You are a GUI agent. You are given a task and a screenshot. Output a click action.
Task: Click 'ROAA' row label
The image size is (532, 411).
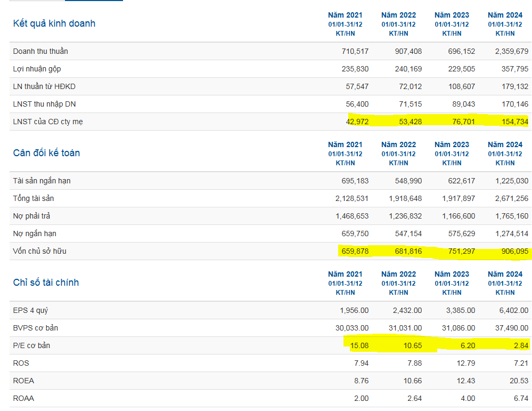pos(23,398)
